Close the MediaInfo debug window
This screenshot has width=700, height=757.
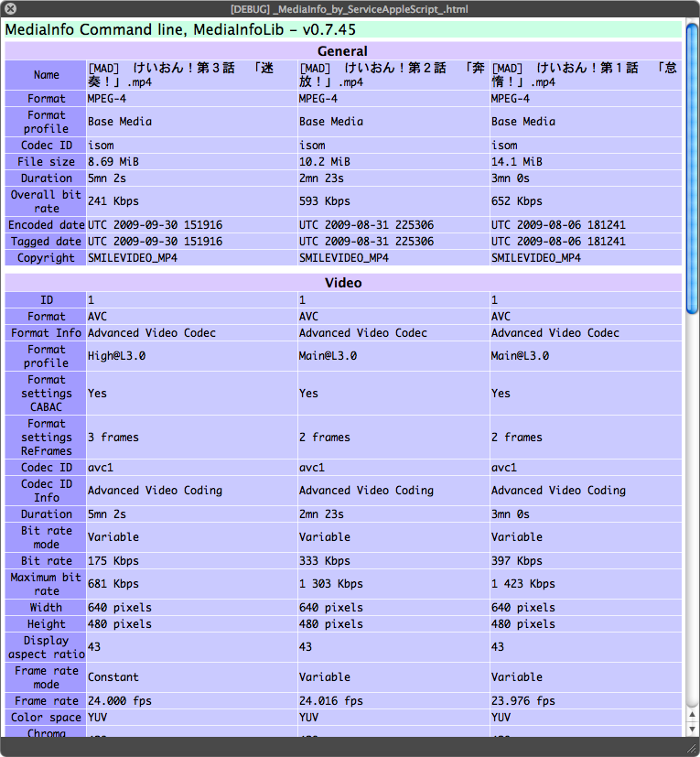click(10, 8)
